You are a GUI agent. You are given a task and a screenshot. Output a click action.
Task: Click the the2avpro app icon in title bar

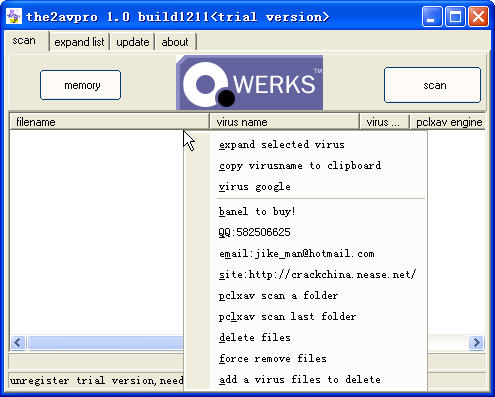tap(14, 16)
